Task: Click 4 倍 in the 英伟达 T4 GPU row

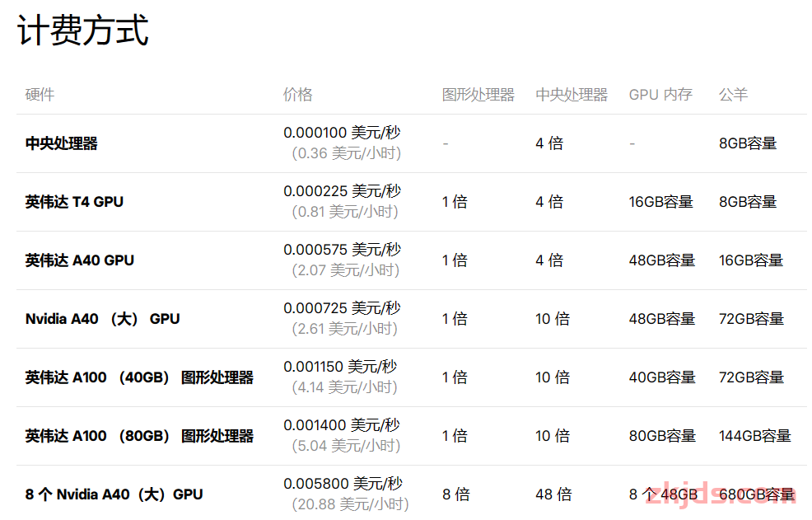Action: pyautogui.click(x=549, y=202)
